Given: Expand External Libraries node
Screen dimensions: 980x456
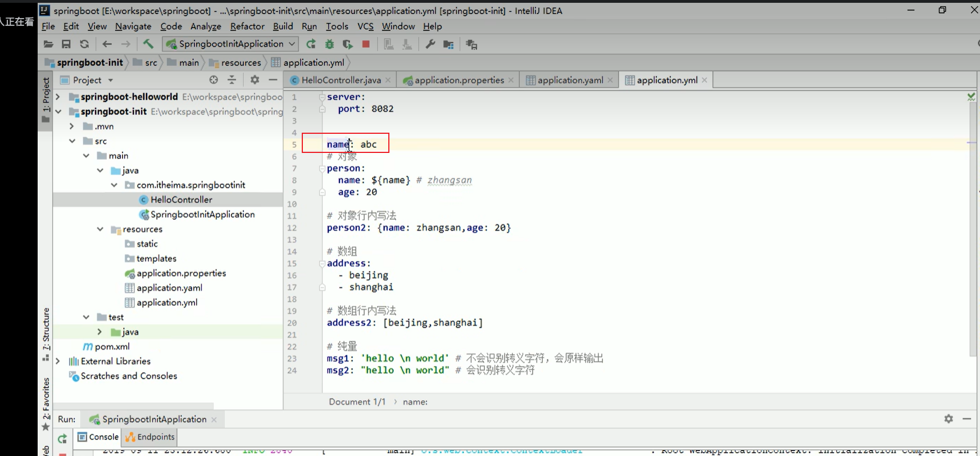Looking at the screenshot, I should (58, 361).
